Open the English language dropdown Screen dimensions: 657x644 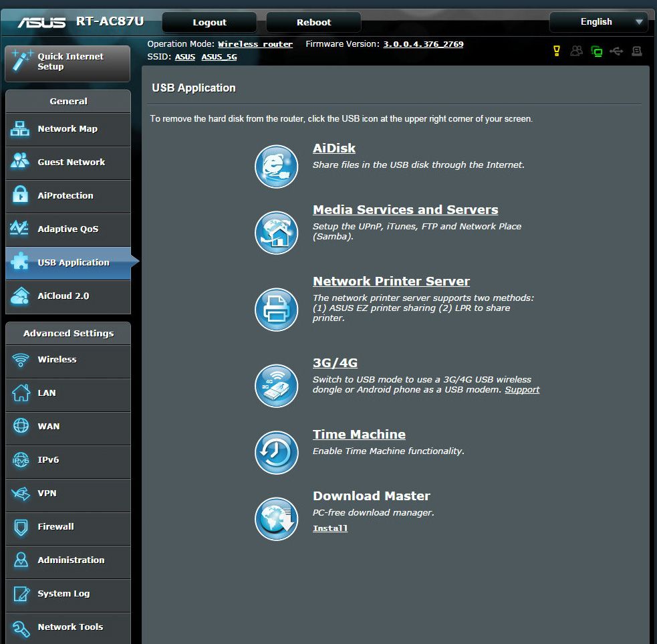[598, 22]
